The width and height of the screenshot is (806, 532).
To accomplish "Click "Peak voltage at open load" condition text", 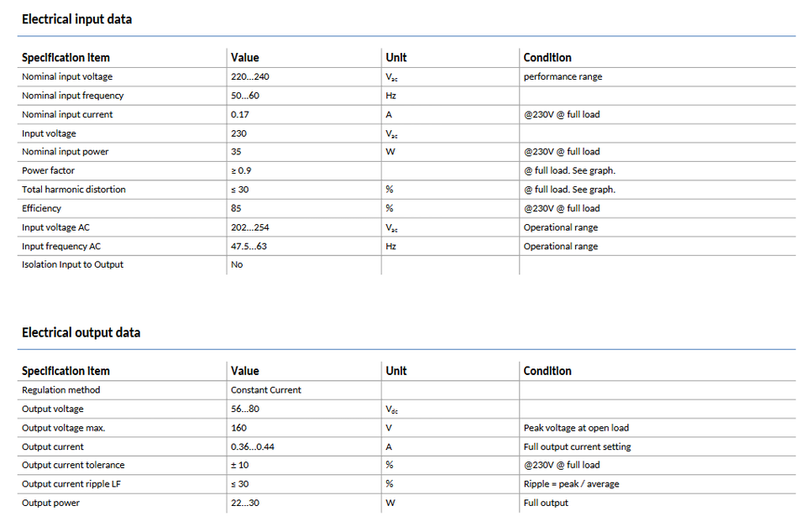I will pyautogui.click(x=576, y=428).
